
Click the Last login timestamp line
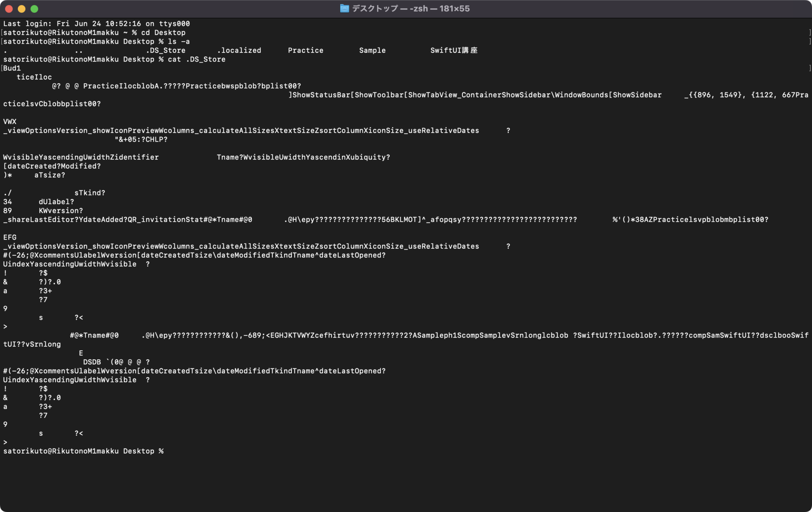click(x=95, y=23)
